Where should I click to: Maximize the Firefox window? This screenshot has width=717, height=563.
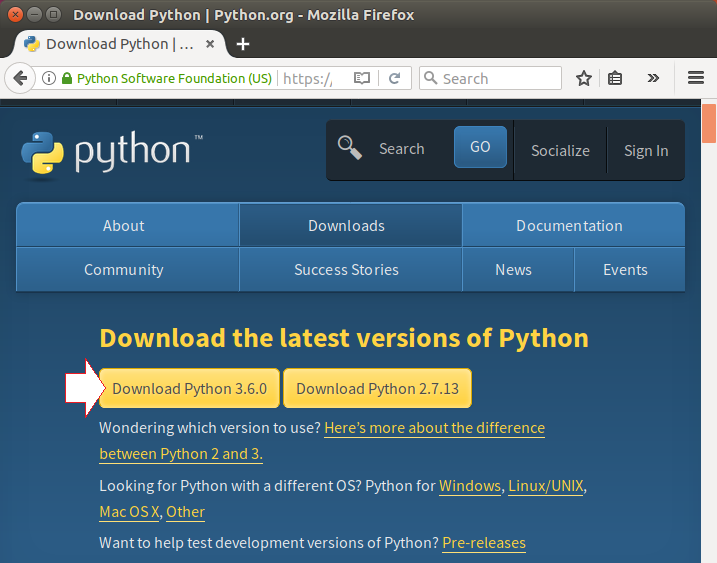54,15
